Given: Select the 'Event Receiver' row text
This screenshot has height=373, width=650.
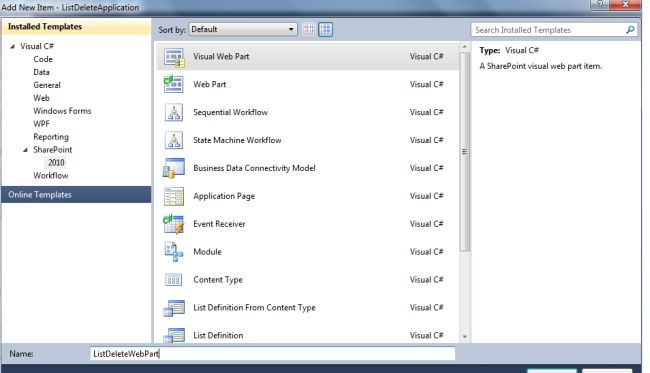Looking at the screenshot, I should pos(219,224).
